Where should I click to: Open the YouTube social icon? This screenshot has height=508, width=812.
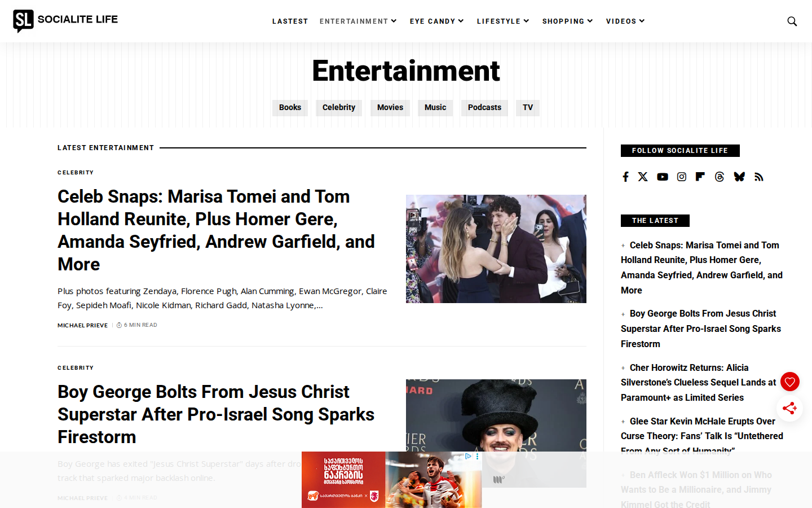pos(663,177)
